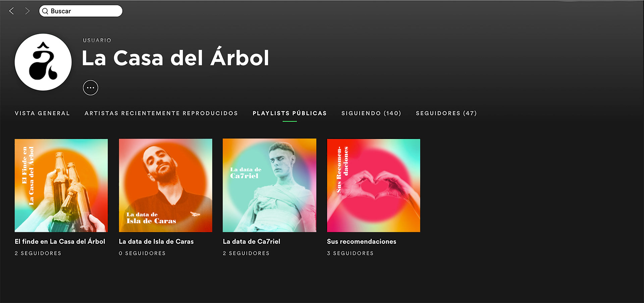Click into the Buscar search field

point(81,11)
